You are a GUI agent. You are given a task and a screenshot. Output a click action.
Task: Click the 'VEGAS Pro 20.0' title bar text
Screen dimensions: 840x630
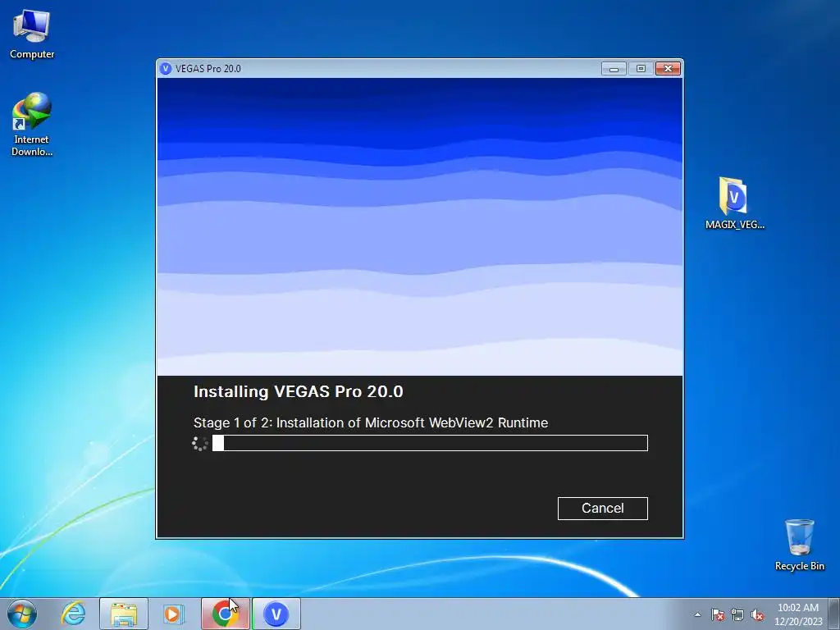pos(208,69)
